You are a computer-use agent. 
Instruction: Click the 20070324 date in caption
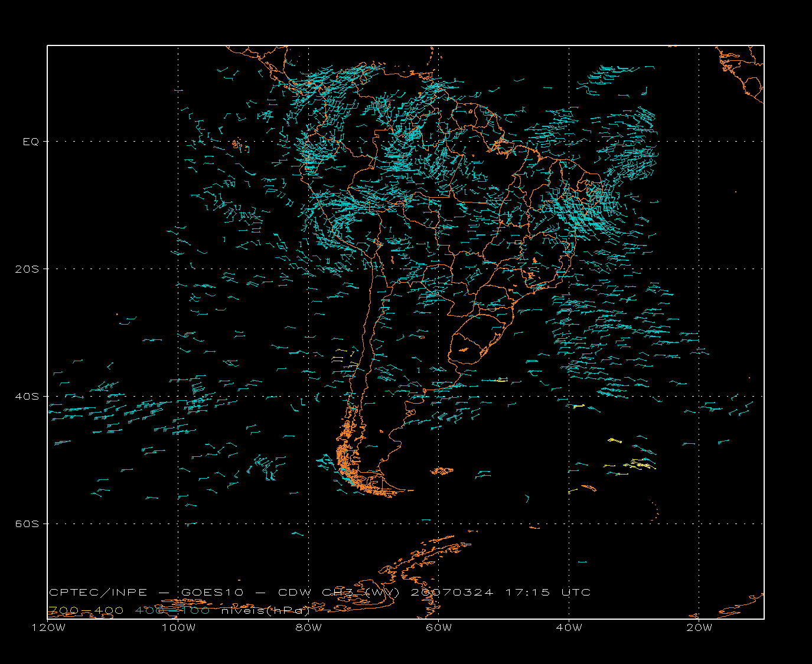click(452, 592)
